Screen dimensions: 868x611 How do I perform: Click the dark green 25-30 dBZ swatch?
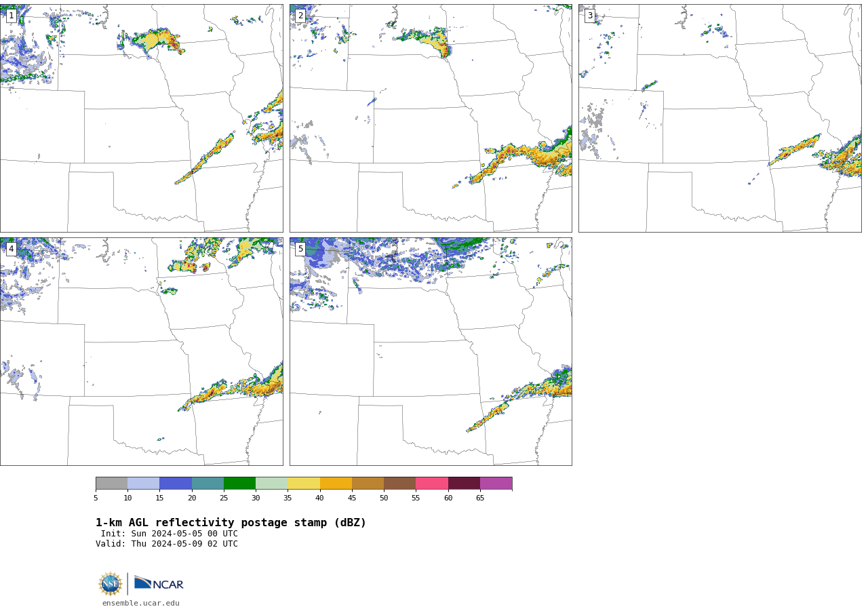pos(239,484)
